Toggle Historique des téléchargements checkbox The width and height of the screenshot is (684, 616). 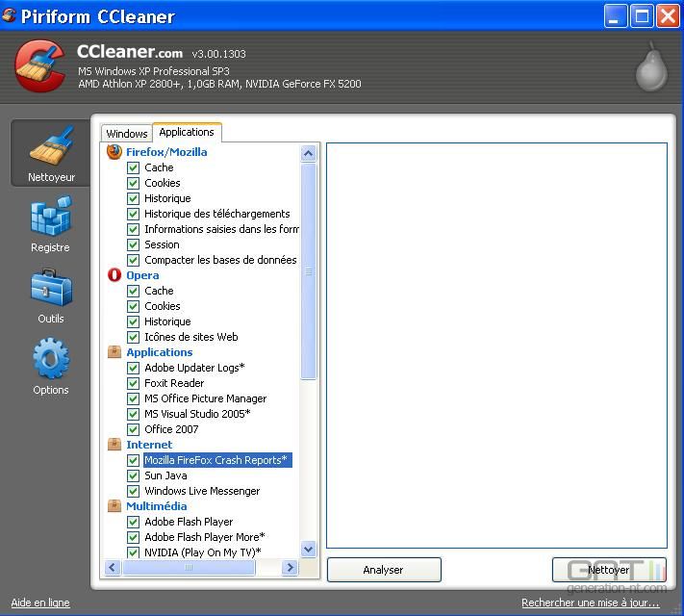pyautogui.click(x=133, y=214)
